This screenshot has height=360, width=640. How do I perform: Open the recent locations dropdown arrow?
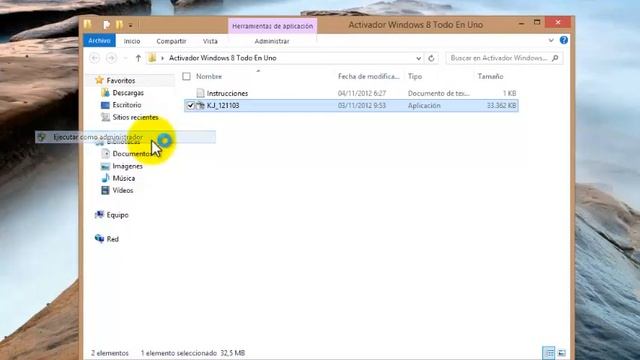coord(125,58)
